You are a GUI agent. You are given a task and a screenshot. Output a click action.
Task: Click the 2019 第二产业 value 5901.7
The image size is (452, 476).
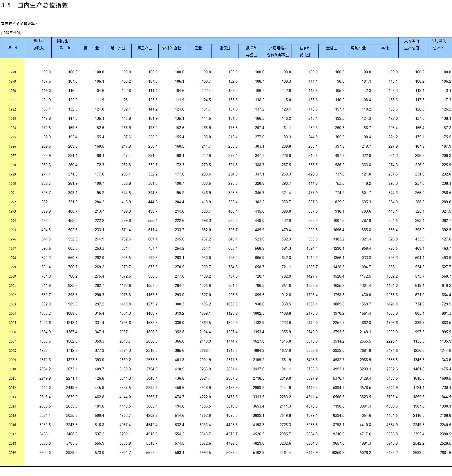point(125,453)
